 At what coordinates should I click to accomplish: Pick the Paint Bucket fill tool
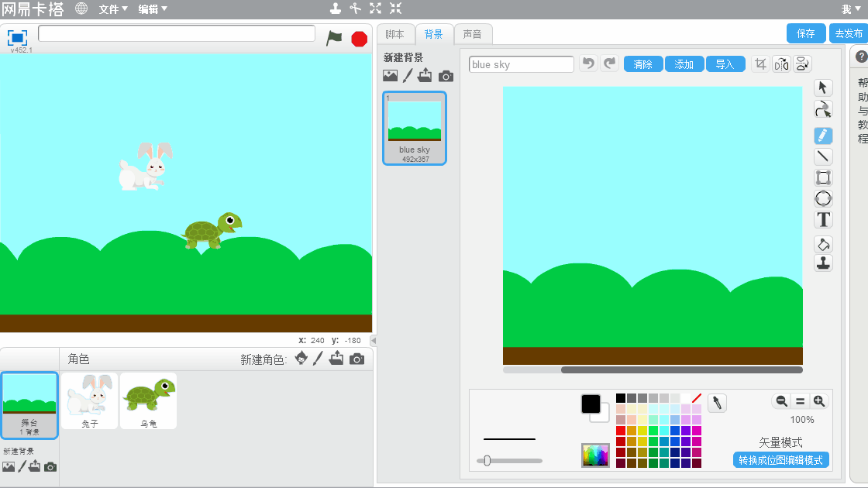(x=823, y=244)
